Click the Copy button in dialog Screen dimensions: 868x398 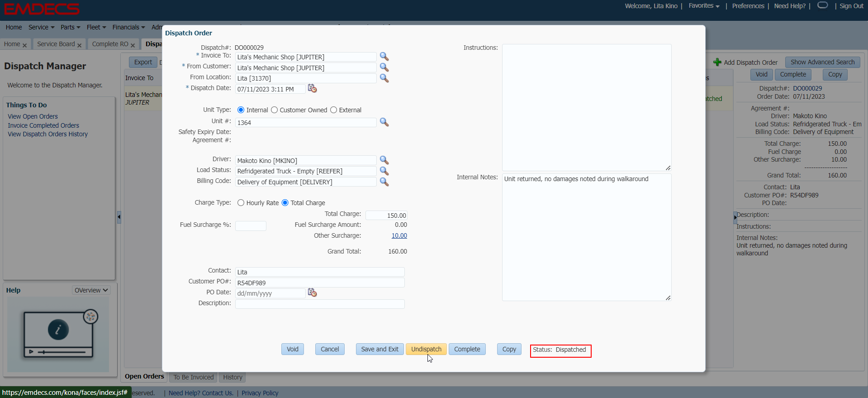pos(509,349)
